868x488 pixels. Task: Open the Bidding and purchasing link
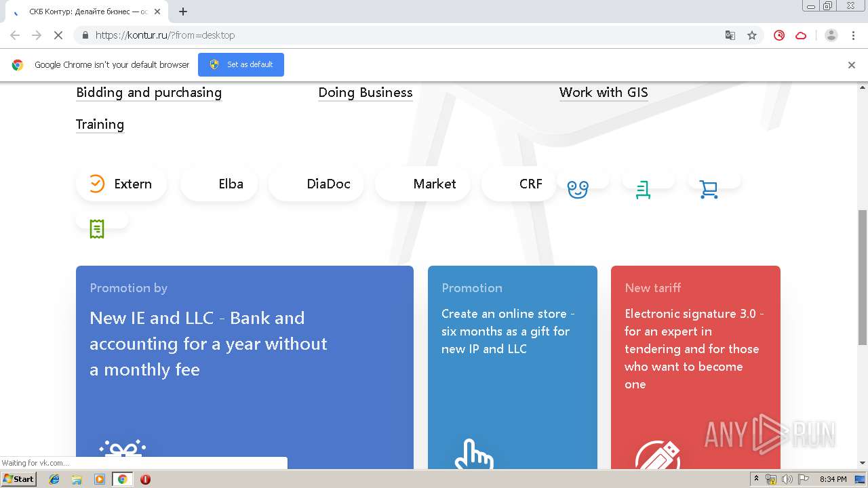coord(149,92)
